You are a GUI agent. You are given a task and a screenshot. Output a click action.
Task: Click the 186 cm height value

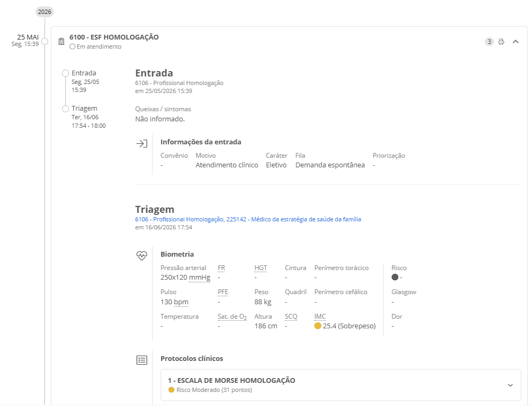coord(265,326)
